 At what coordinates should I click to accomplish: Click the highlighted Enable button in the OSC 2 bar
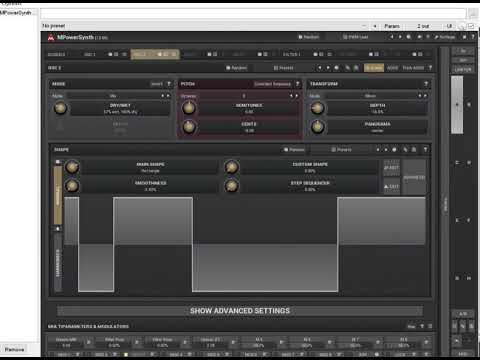374,68
